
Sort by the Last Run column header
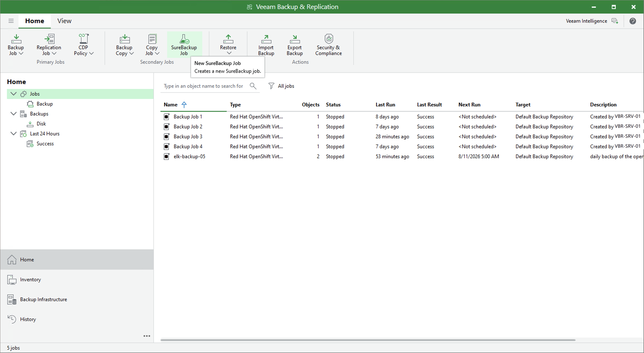click(385, 105)
